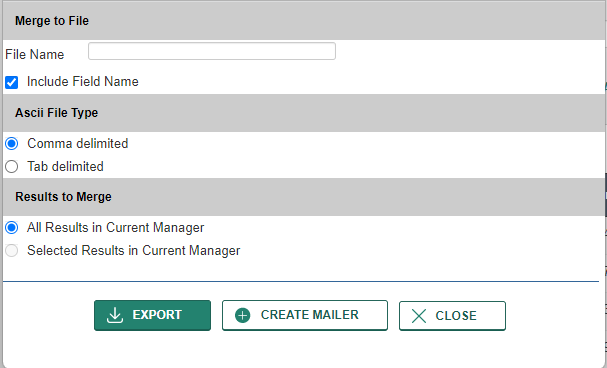Click the CLOSE button text
This screenshot has width=607, height=368.
coord(456,316)
